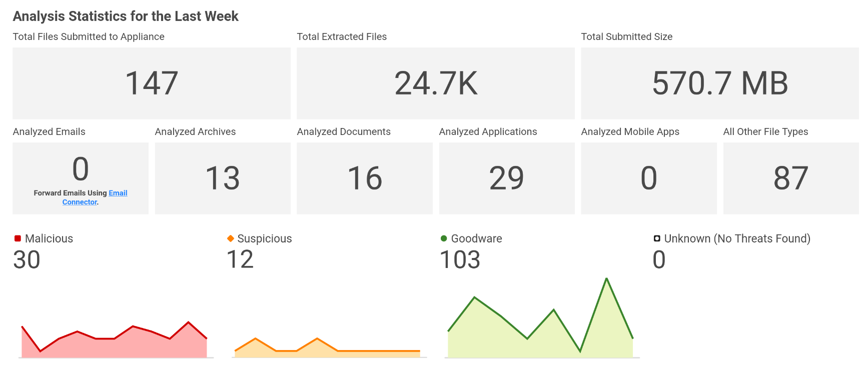Click the red Malicious legend icon
868x370 pixels.
pyautogui.click(x=18, y=238)
